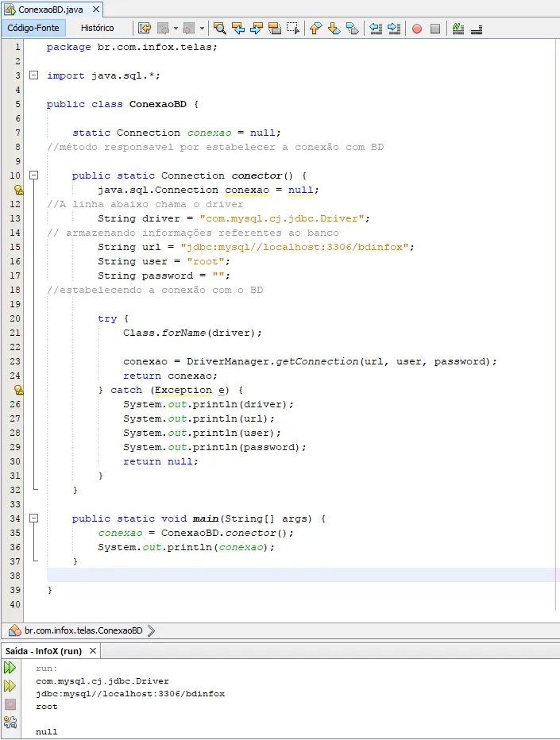Re-run the program from the output panel
560x740 pixels.
click(10, 668)
